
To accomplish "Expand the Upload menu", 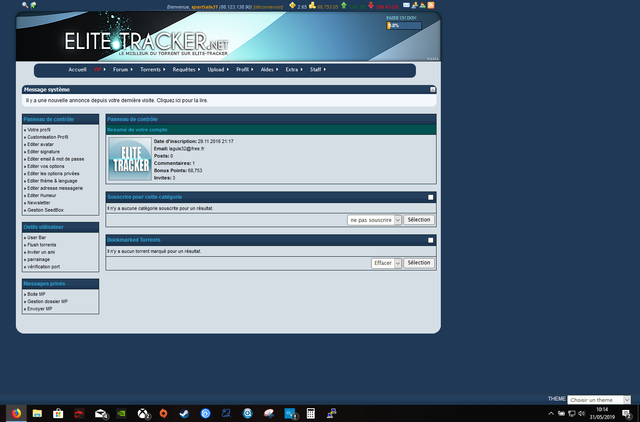I will [218, 70].
